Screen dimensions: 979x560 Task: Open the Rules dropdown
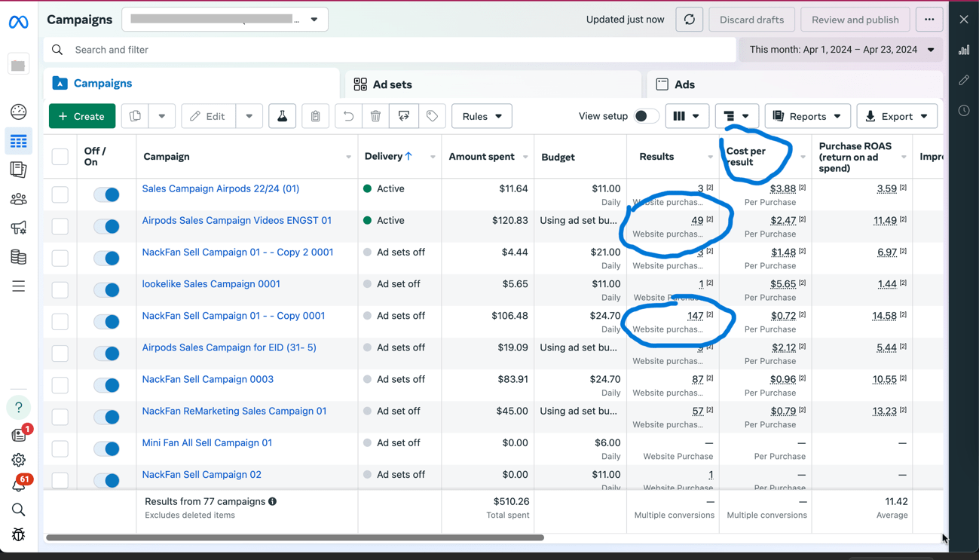pos(482,116)
